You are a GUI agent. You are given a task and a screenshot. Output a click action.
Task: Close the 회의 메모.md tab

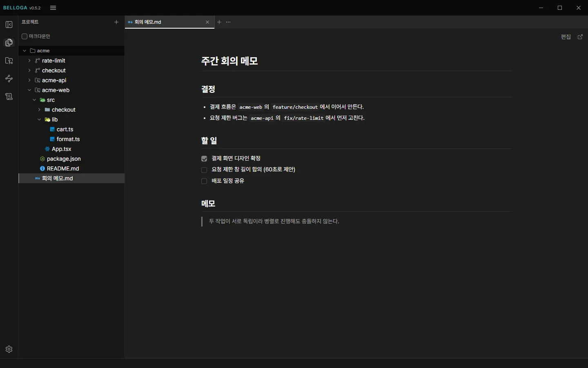point(207,22)
